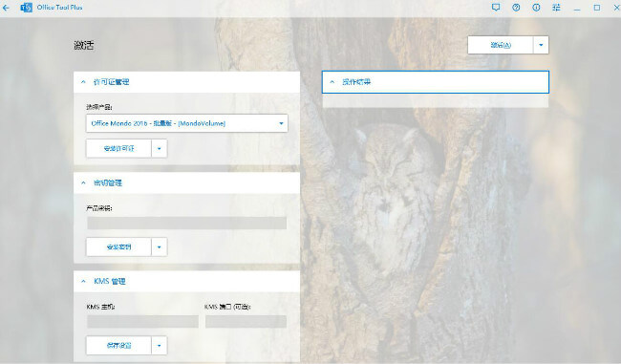The height and width of the screenshot is (364, 621).
Task: Minimize the Office Tool Plus window
Action: pyautogui.click(x=577, y=8)
